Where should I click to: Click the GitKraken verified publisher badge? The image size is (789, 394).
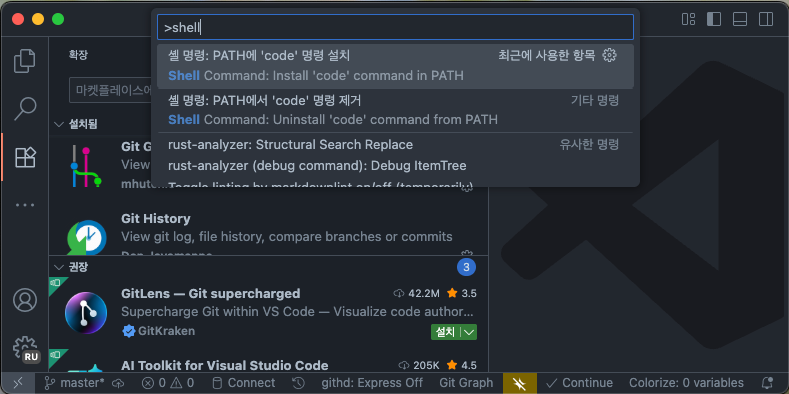[129, 331]
